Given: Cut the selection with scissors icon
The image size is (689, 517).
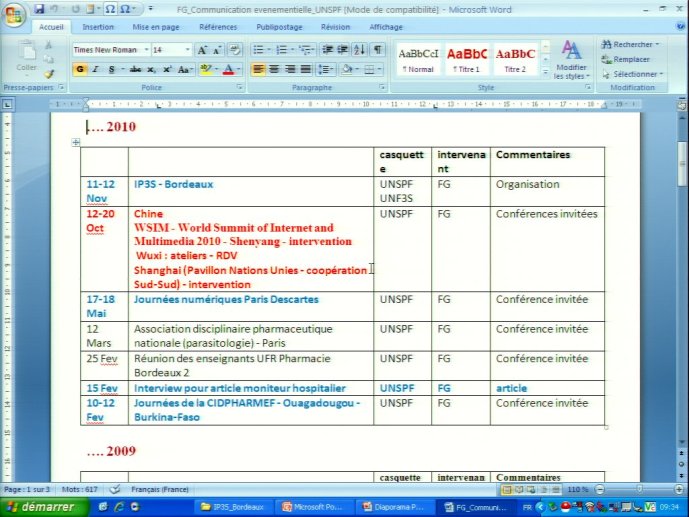Looking at the screenshot, I should click(48, 45).
